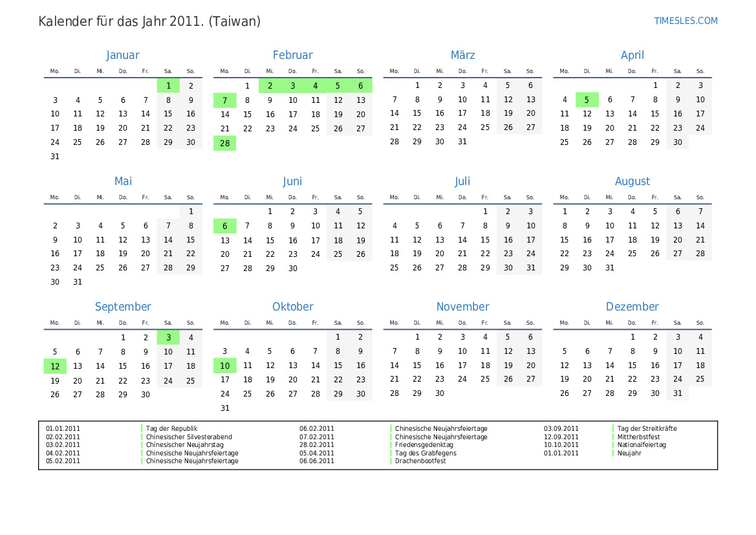Click highlighted day 6 in Februar
756x535 pixels.
pos(361,86)
